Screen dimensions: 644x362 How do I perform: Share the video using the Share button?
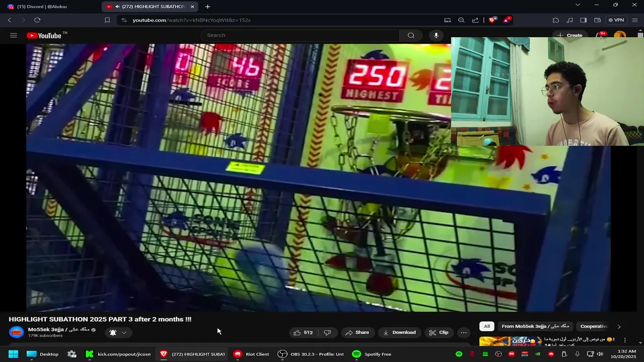357,332
